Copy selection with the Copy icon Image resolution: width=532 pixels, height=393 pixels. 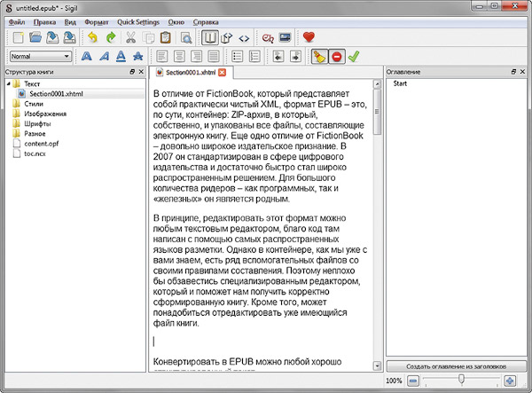[x=148, y=37]
